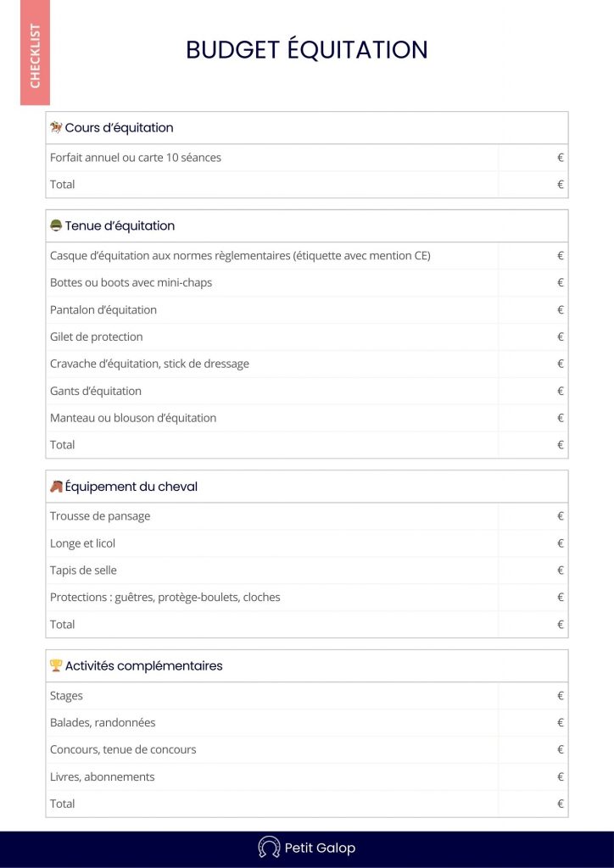614x868 pixels.
Task: Click the euro field for Livres, abonnements
Action: point(533,776)
